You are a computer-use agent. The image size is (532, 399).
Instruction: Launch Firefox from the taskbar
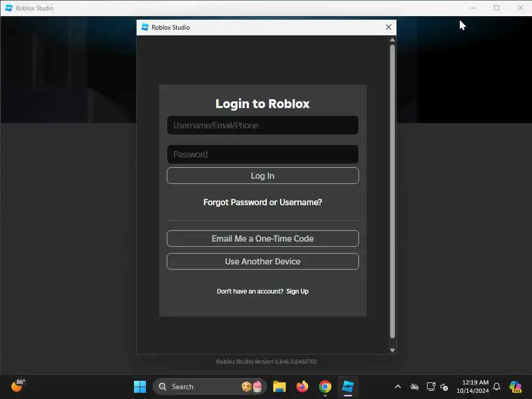(x=302, y=387)
